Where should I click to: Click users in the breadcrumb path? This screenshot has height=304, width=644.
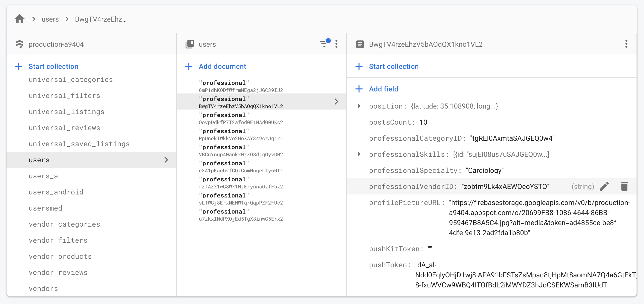tap(50, 19)
